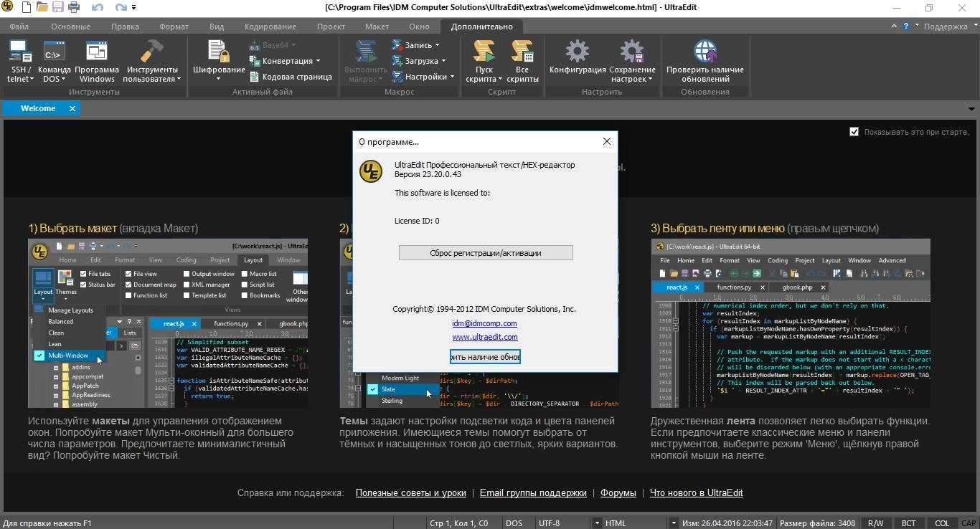
Task: Click the Программа Windows icon
Action: coord(97,62)
